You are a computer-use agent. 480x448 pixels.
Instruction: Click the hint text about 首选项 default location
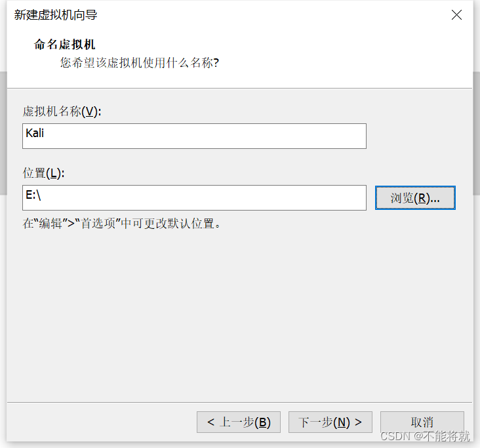[x=121, y=224]
